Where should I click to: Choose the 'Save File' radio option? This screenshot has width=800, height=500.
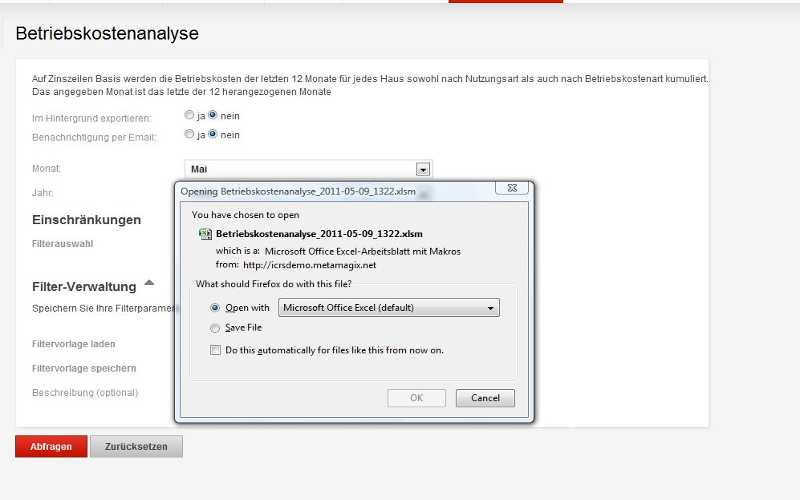tap(215, 328)
